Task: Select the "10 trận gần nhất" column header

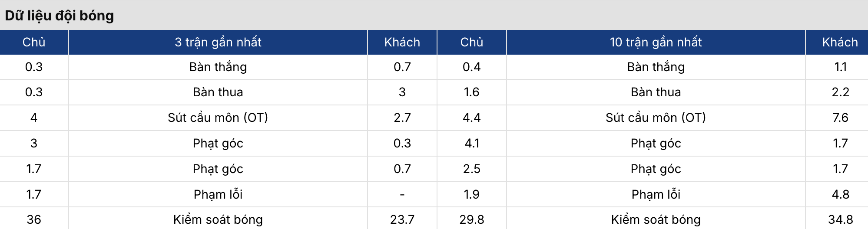Action: (x=656, y=42)
